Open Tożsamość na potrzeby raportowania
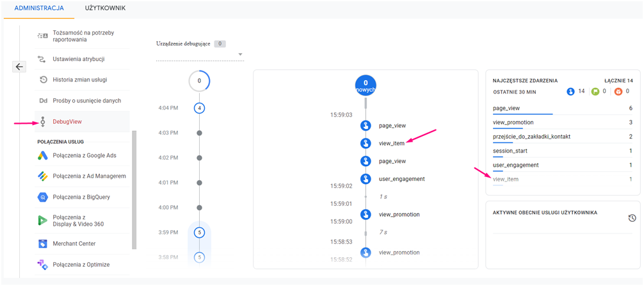 [x=82, y=36]
